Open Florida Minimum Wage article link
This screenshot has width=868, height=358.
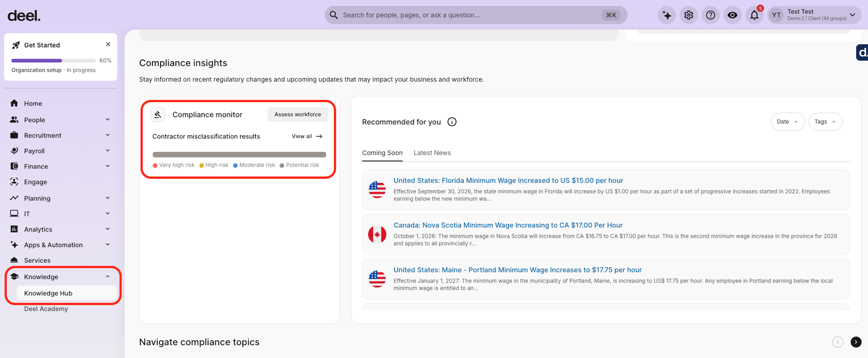[x=508, y=181]
